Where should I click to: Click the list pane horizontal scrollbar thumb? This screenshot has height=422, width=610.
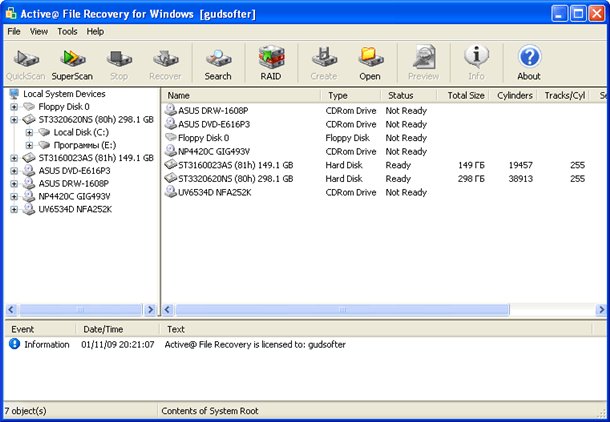[x=342, y=310]
